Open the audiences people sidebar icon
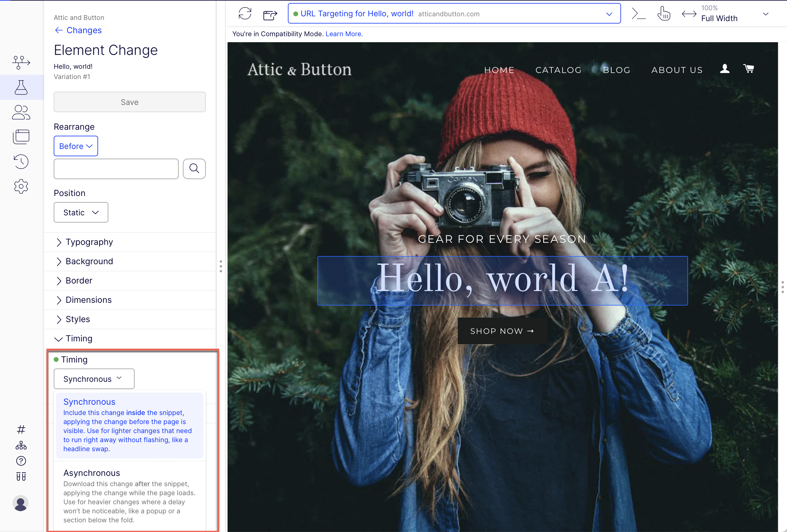 point(21,112)
